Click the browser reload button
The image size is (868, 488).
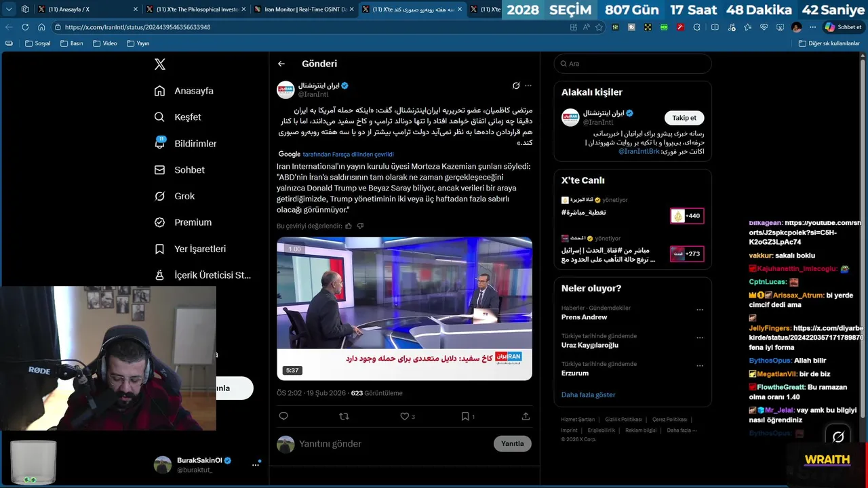(25, 27)
